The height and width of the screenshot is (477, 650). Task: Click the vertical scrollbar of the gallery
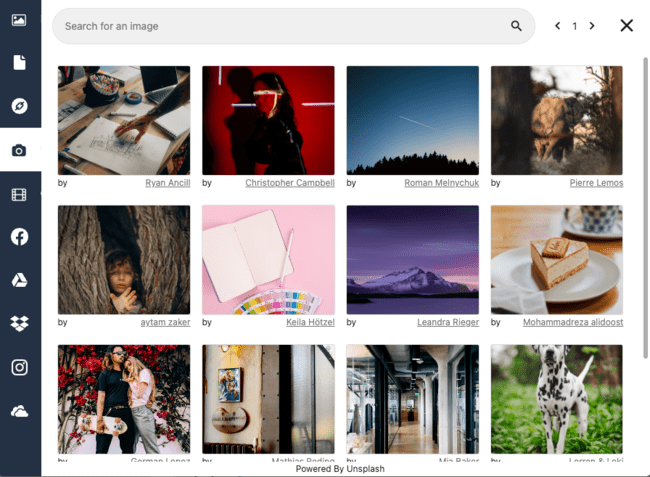point(646,207)
